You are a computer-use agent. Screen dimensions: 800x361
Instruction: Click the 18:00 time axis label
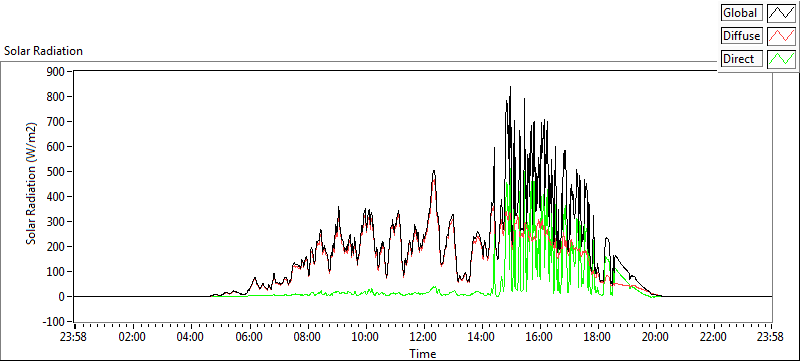(597, 337)
